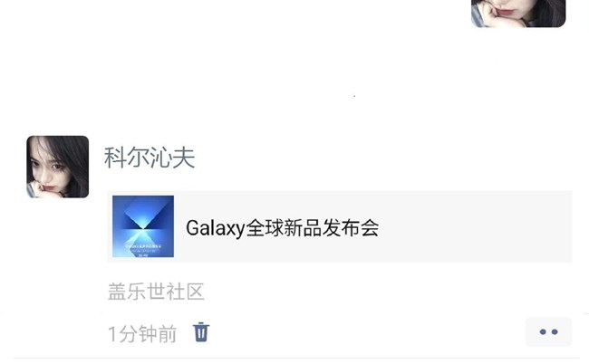Tap the small text inside the blue thumbnail
This screenshot has width=589, height=364.
(x=143, y=249)
